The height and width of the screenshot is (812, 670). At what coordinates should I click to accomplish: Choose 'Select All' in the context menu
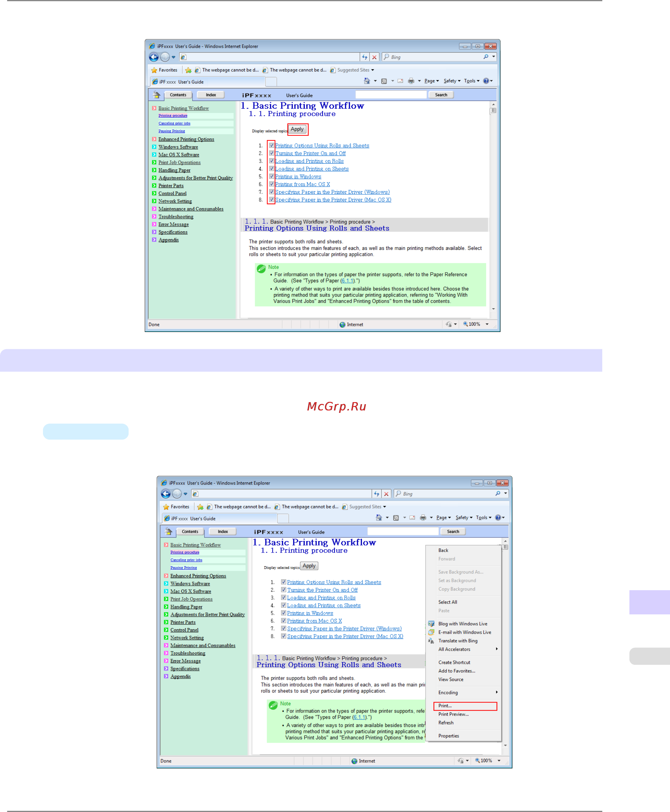(x=463, y=602)
